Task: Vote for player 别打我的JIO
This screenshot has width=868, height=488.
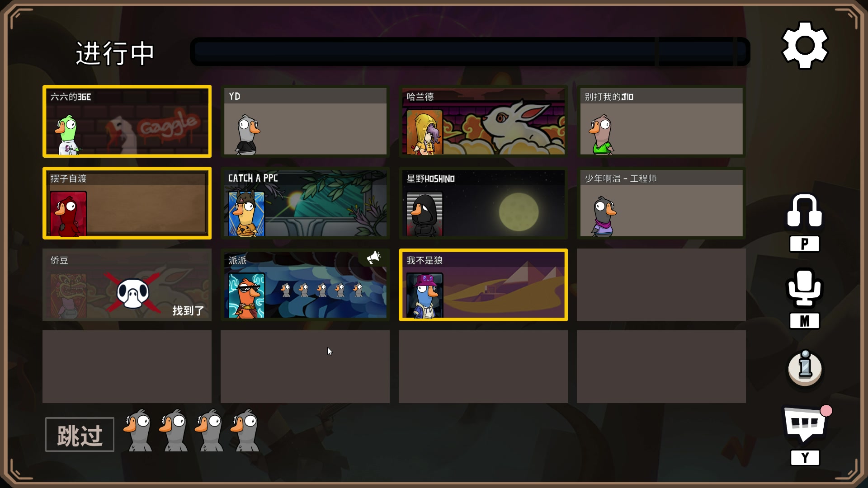Action: coord(661,121)
